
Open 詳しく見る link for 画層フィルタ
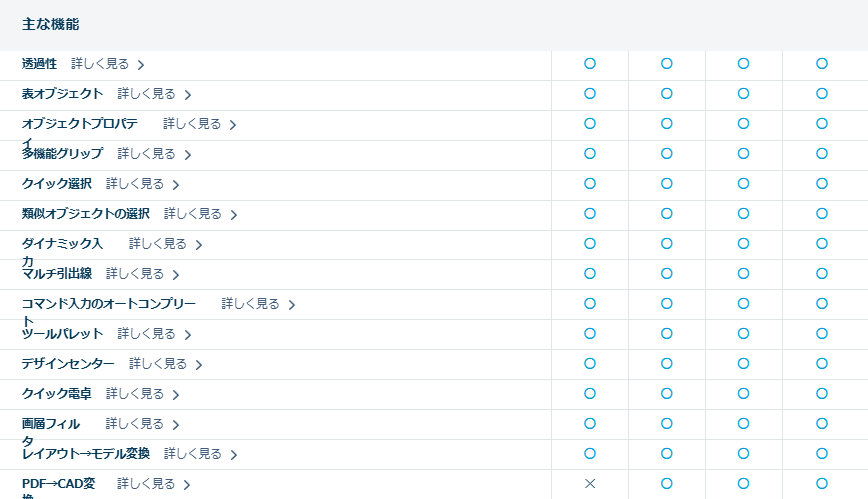[x=134, y=424]
